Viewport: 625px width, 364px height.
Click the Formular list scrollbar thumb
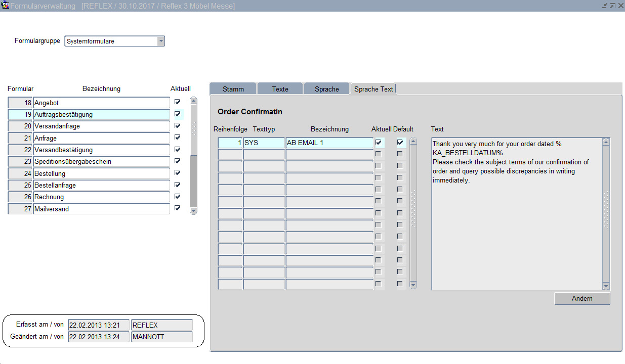click(193, 129)
